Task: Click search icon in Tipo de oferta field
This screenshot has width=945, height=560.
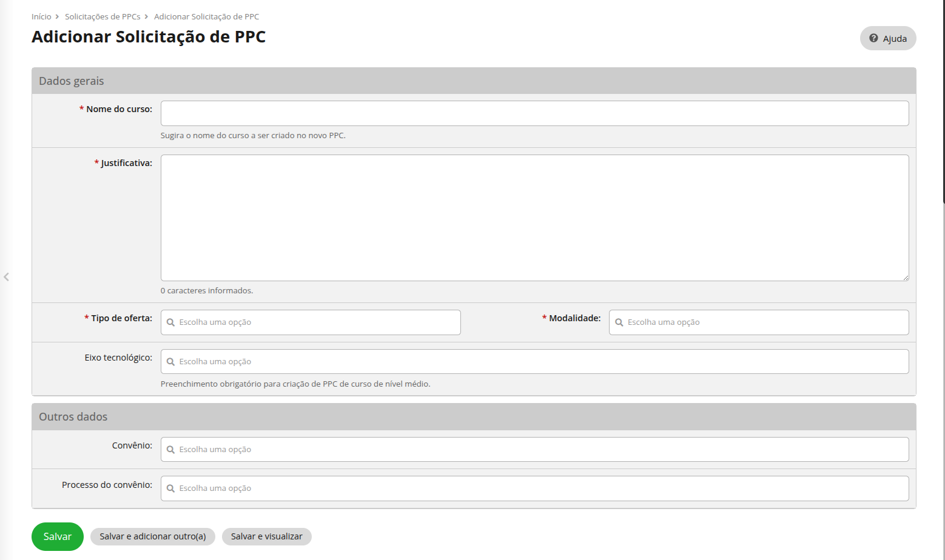Action: (x=170, y=322)
